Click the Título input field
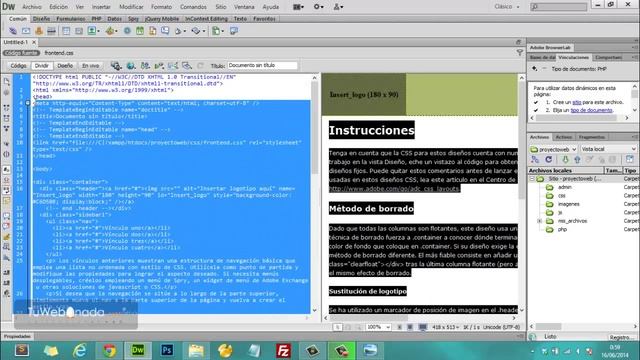The height and width of the screenshot is (360, 640). point(262,65)
